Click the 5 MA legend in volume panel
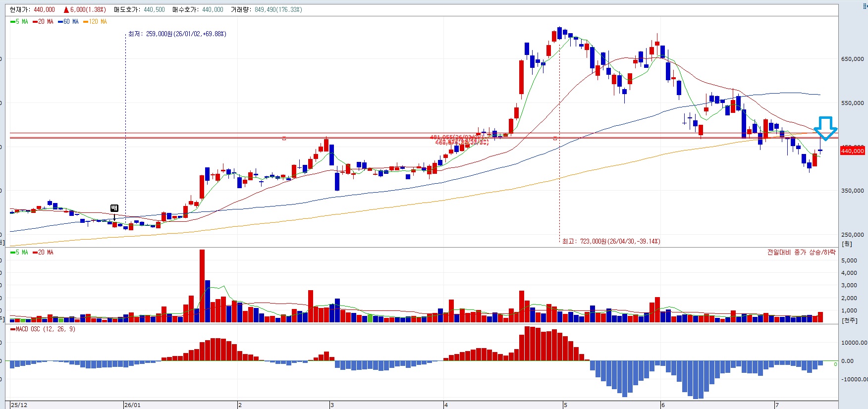This screenshot has height=409, width=868. 19,253
